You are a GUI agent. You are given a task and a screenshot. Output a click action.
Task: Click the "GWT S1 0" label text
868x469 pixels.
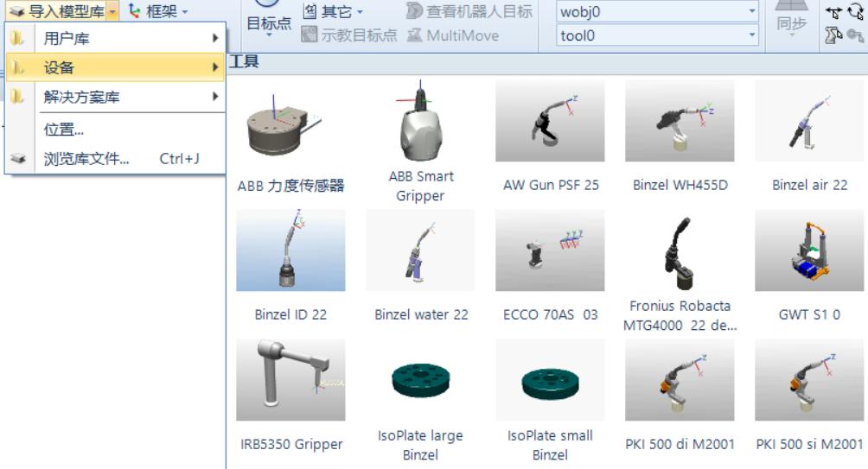809,314
